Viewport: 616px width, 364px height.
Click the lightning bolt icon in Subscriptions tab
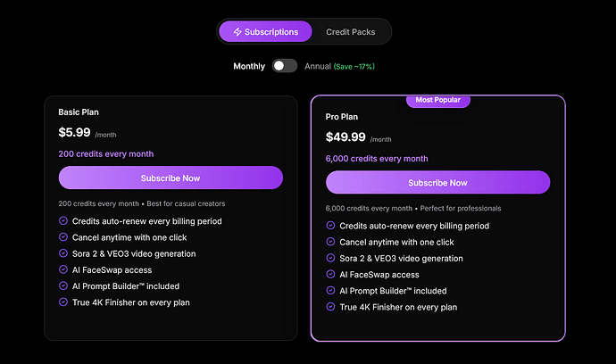[237, 32]
